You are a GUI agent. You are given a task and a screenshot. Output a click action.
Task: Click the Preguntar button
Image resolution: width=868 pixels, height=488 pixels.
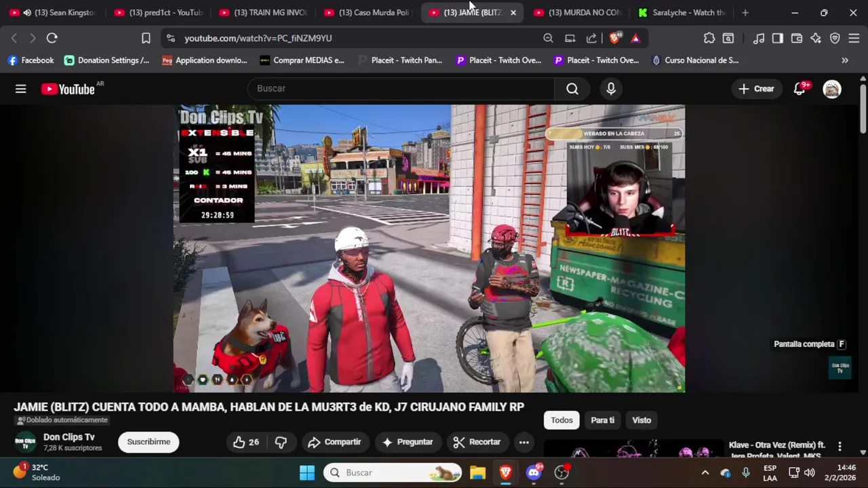click(408, 442)
